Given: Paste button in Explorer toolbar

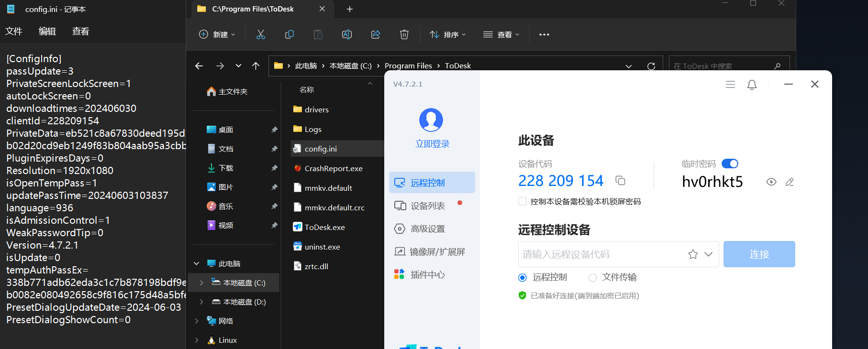Looking at the screenshot, I should (x=318, y=34).
